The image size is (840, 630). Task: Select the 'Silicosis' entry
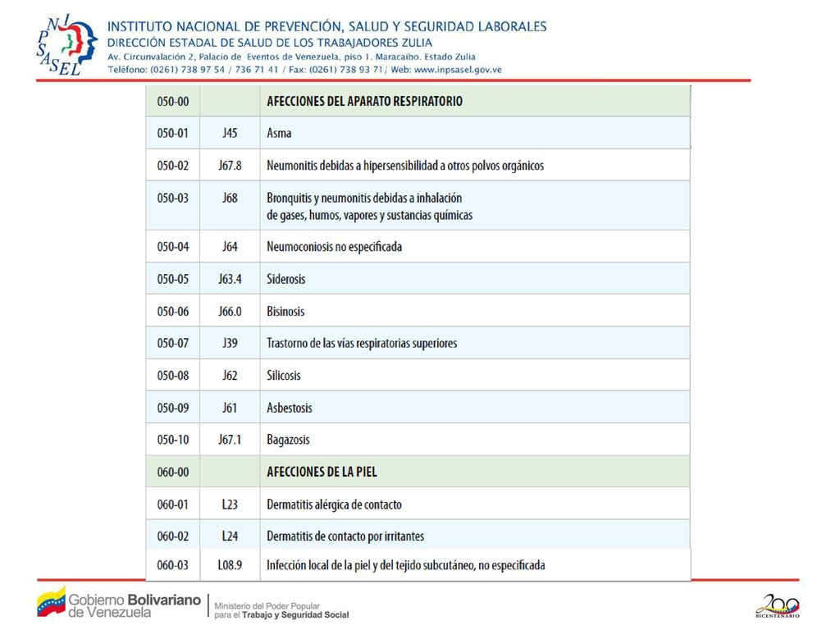pos(284,376)
